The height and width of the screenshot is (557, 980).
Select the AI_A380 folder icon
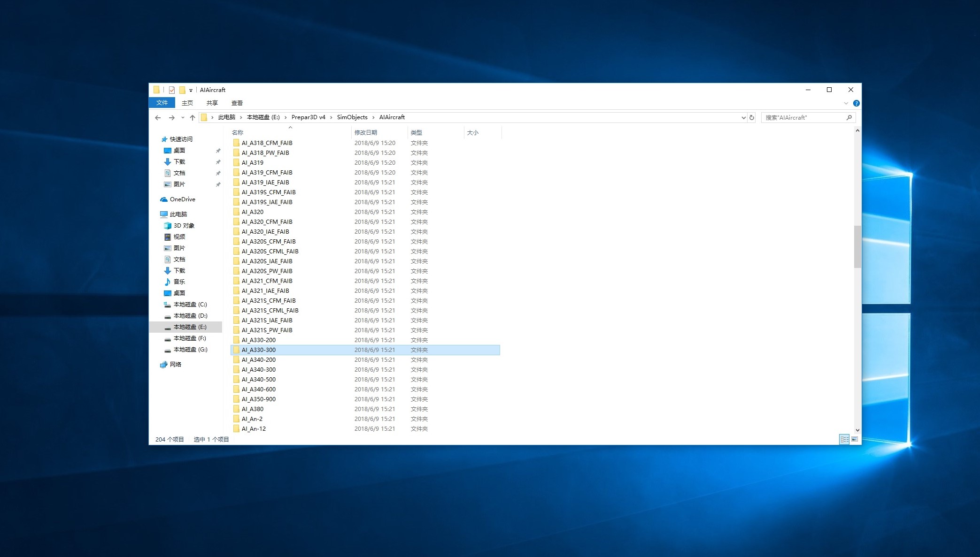pyautogui.click(x=236, y=409)
